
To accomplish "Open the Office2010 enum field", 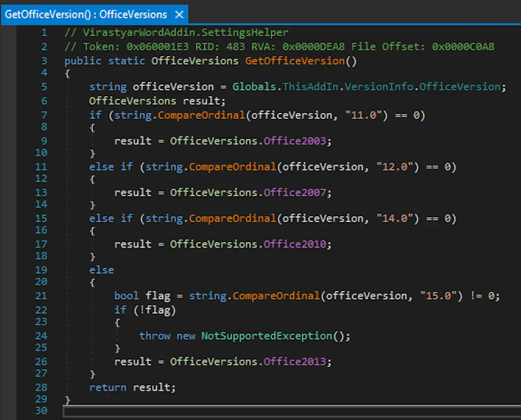I will [295, 244].
